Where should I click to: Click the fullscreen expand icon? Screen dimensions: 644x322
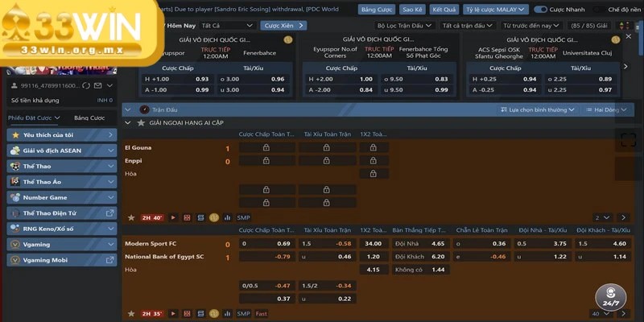point(627,140)
